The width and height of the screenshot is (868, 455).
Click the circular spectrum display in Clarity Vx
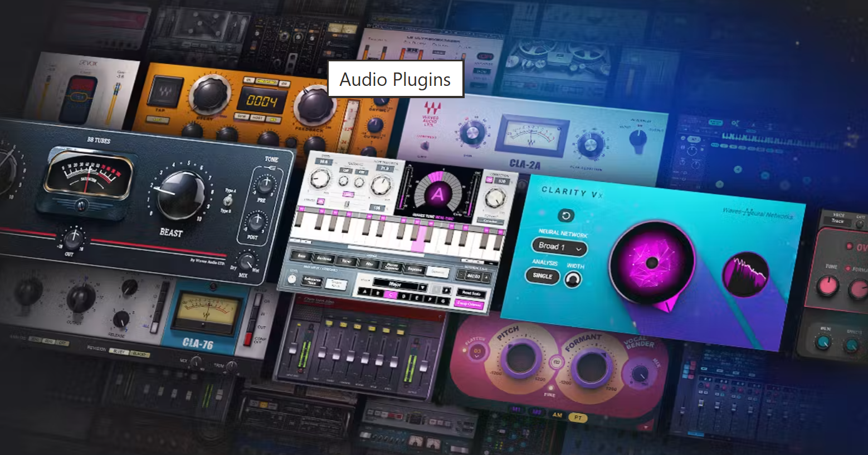tap(745, 274)
